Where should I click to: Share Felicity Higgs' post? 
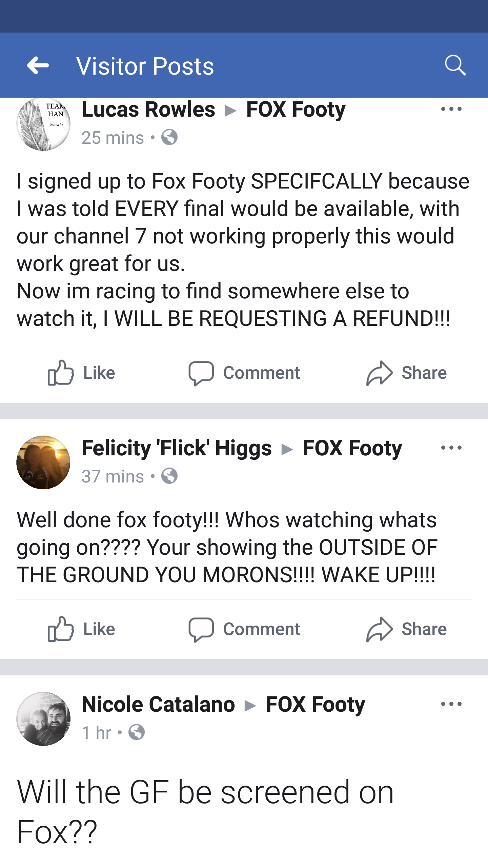click(406, 629)
